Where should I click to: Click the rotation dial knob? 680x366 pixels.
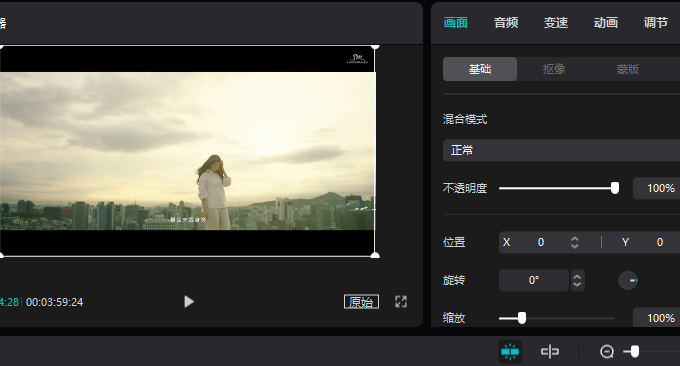[628, 281]
